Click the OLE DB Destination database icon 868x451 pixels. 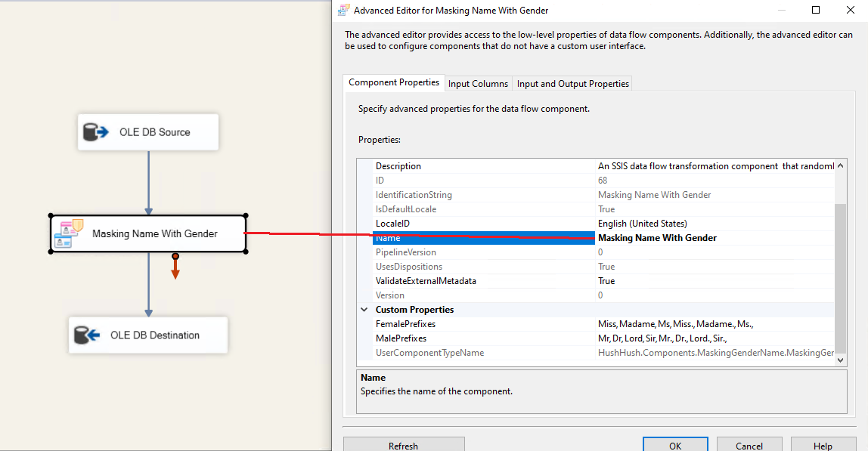coord(87,335)
